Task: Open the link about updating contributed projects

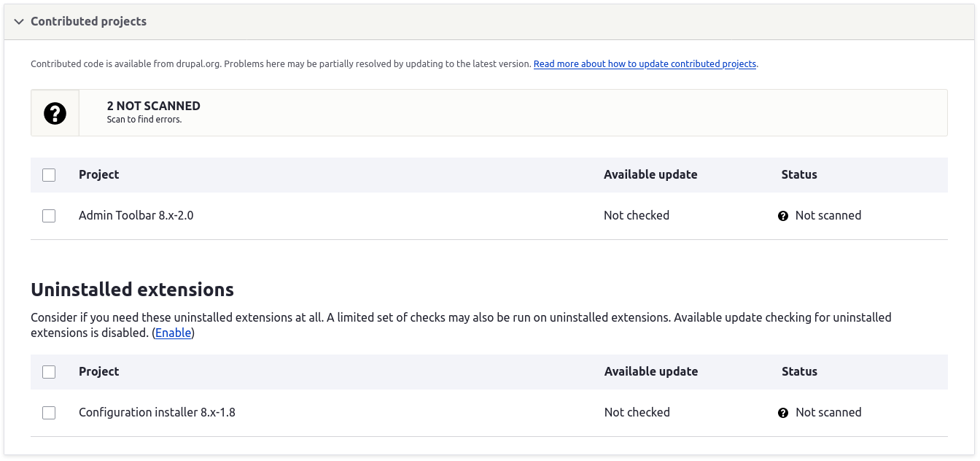Action: pyautogui.click(x=645, y=64)
